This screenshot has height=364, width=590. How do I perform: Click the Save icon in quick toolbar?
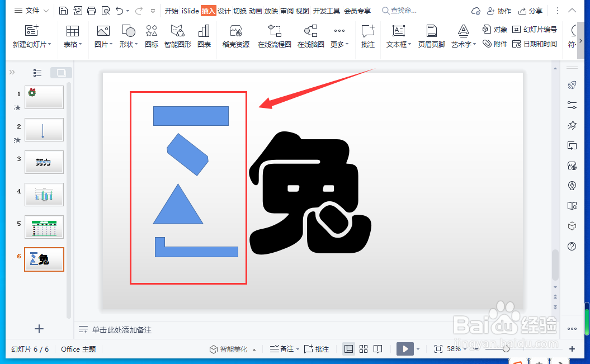(x=63, y=11)
